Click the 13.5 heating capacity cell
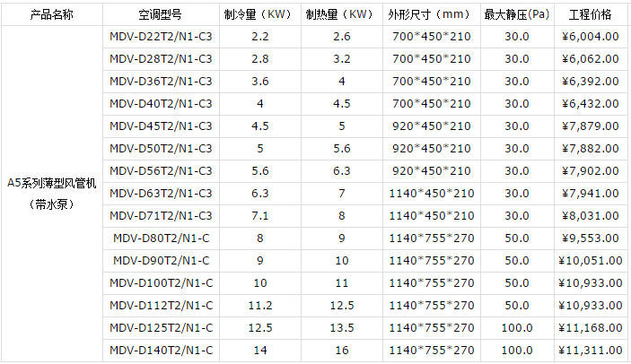Viewport: 631px width, 364px height. (341, 327)
